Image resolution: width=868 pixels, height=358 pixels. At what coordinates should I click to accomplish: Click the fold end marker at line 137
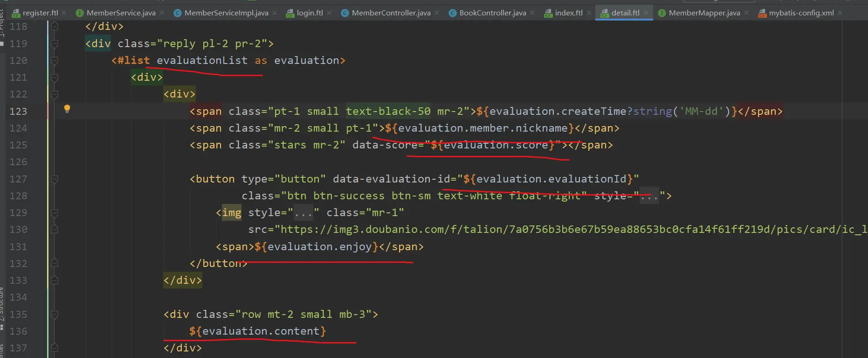(55, 348)
